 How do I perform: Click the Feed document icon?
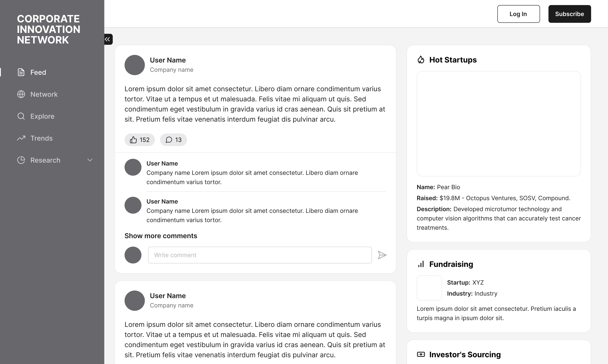21,72
